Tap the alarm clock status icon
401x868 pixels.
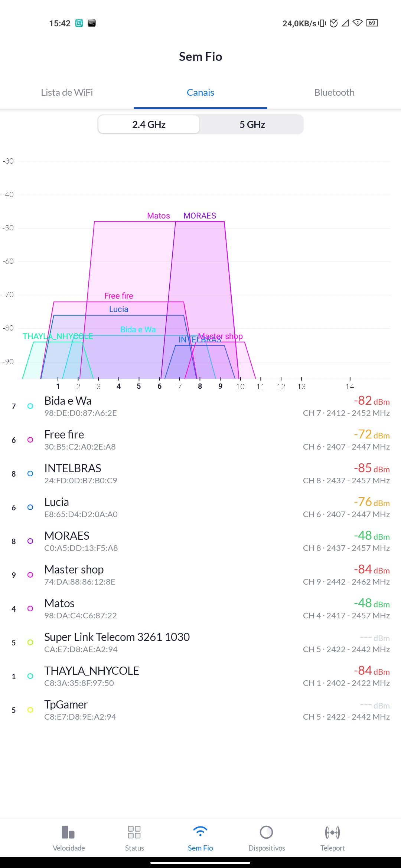(334, 23)
